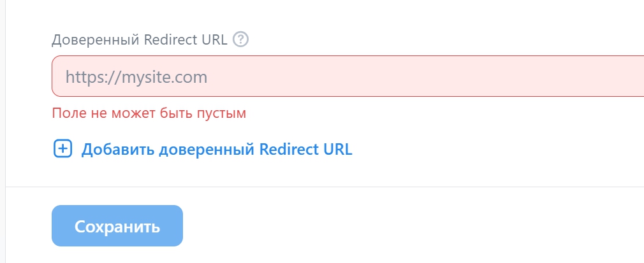Screen dimensions: 644x263
Task: Add another trusted Redirect URL
Action: (216, 150)
